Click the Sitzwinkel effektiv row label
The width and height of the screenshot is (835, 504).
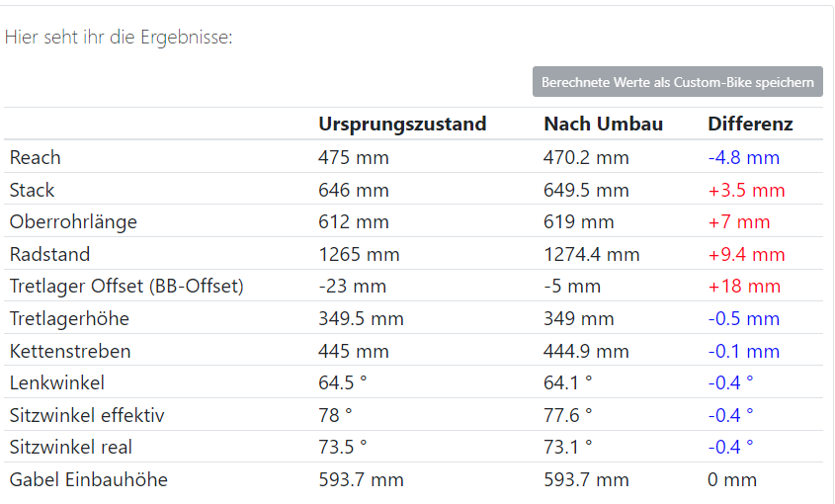coord(87,415)
